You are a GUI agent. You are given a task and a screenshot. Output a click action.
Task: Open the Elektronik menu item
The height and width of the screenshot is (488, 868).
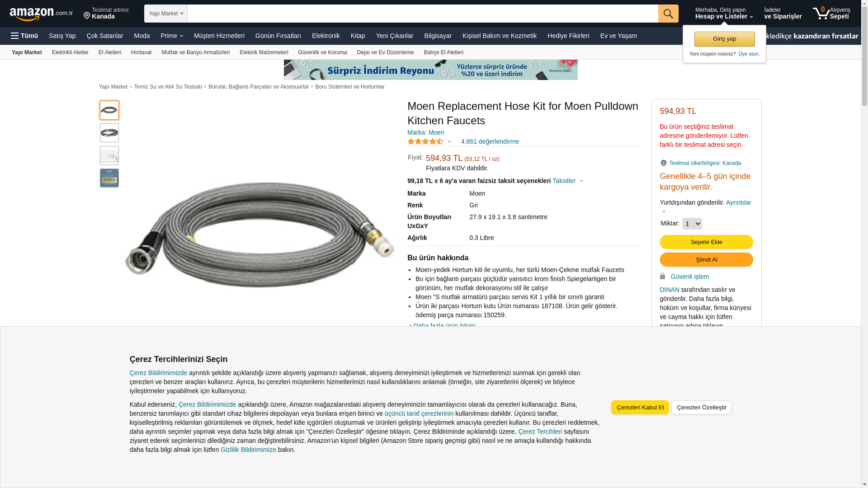[325, 36]
